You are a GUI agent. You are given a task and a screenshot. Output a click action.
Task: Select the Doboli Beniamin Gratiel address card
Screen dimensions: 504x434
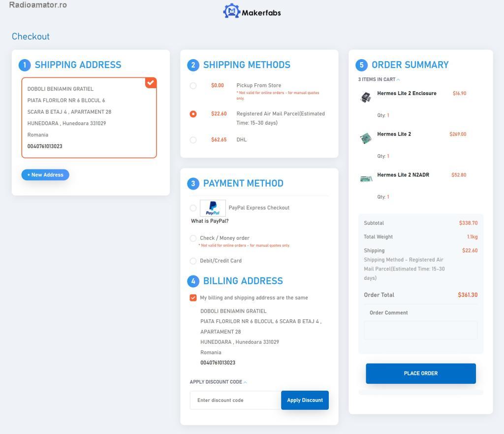coord(89,118)
